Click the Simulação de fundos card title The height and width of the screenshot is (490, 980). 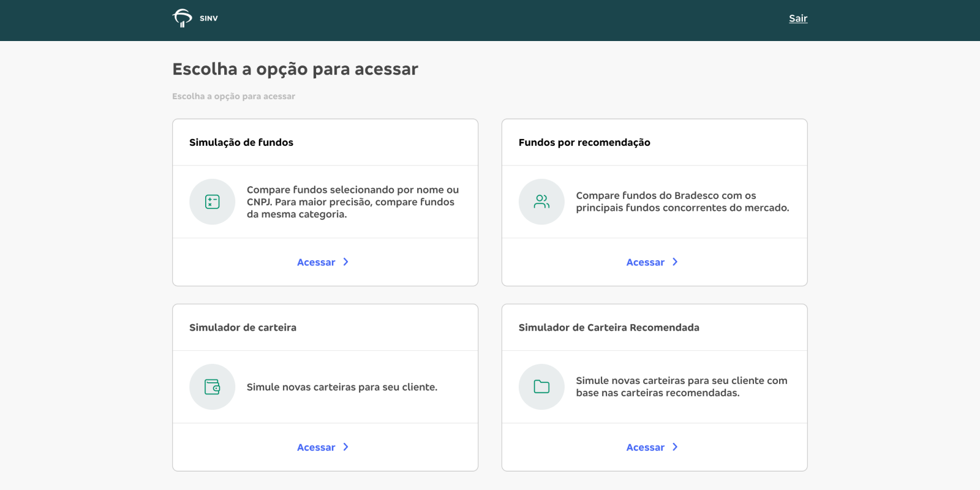241,142
